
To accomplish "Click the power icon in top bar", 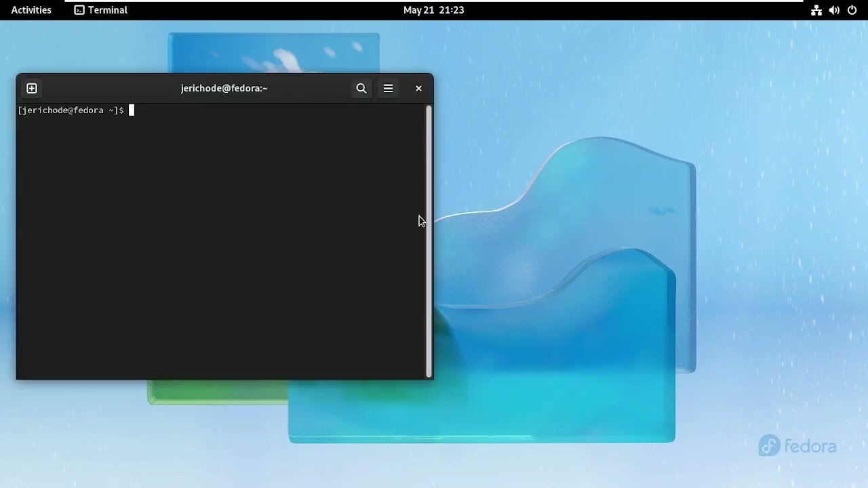I will click(852, 10).
